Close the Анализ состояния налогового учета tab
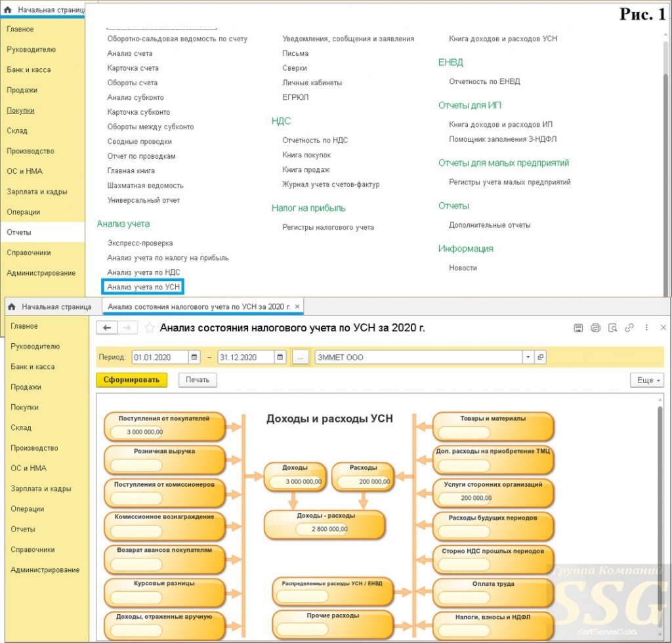Screen dimensions: 672x643 [x=297, y=306]
